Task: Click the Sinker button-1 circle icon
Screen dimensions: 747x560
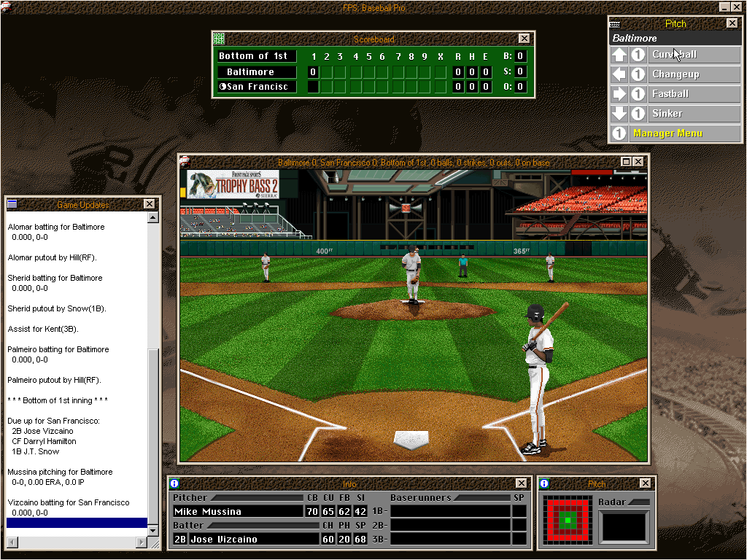Action: tap(638, 113)
